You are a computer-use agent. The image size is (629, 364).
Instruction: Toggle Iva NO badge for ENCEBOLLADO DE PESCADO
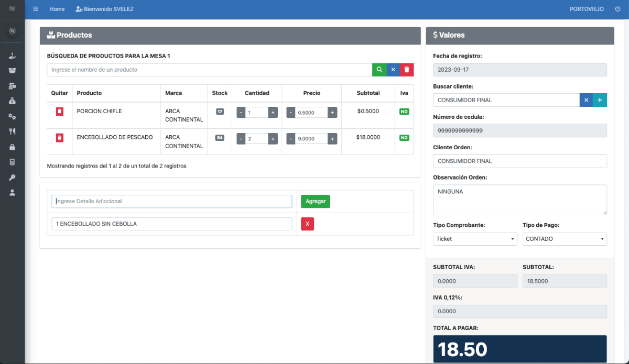tap(404, 138)
